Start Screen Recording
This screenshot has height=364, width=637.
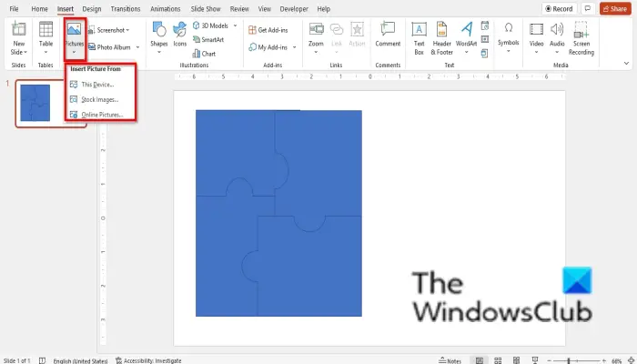[x=581, y=38]
